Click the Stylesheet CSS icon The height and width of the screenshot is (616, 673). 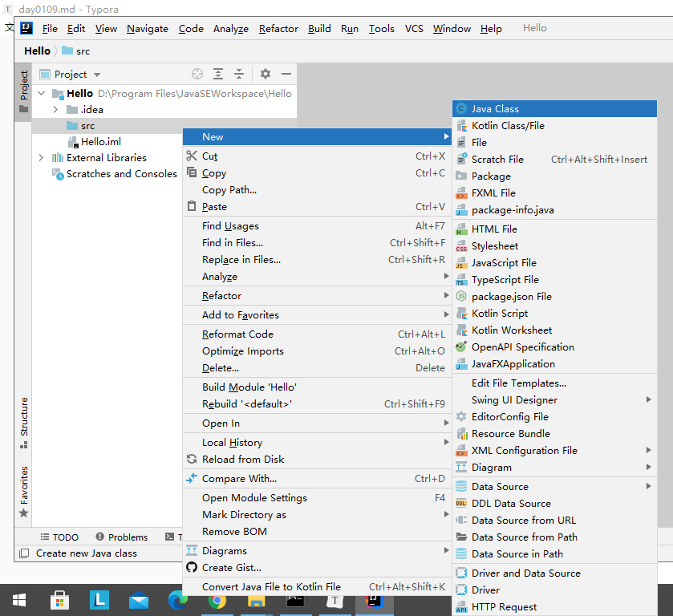pyautogui.click(x=461, y=245)
